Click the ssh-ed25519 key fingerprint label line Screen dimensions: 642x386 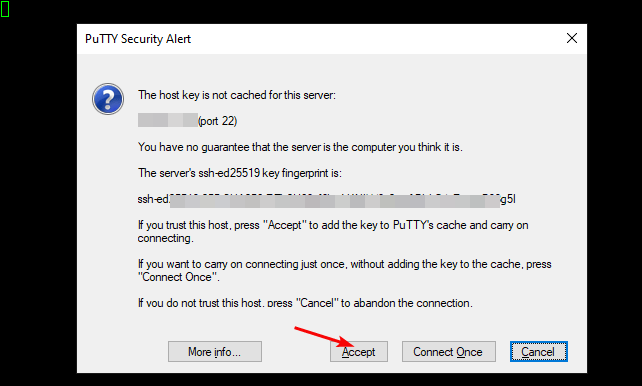[x=240, y=173]
